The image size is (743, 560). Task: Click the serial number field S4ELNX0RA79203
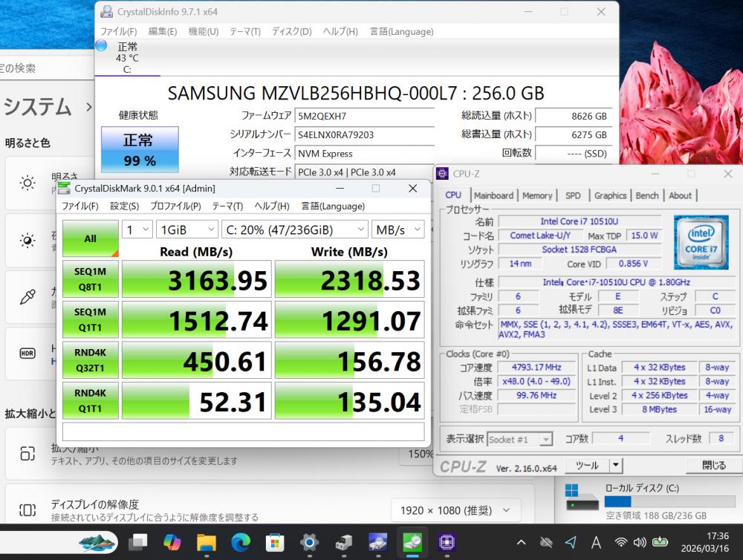(364, 134)
